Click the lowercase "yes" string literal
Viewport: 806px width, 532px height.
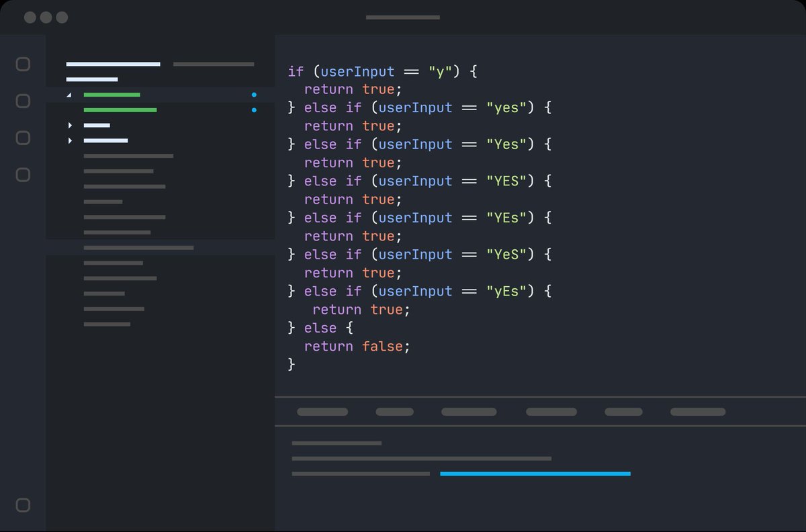507,107
